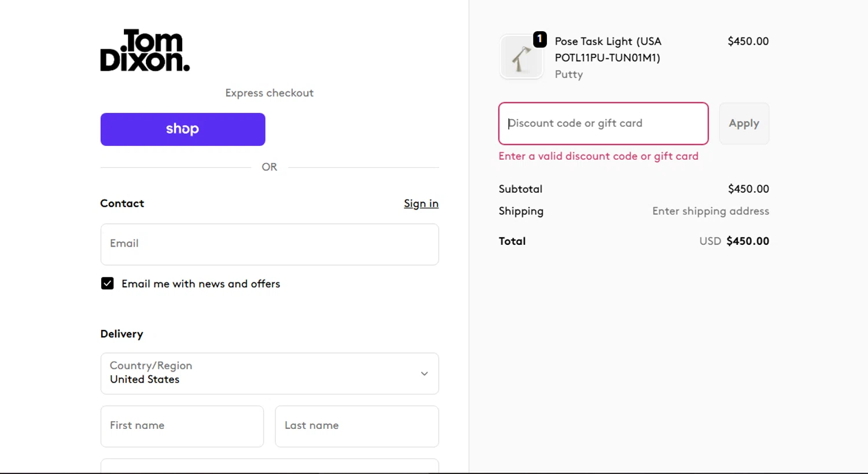The image size is (868, 474).
Task: Open the Country/Region dropdown
Action: [x=270, y=373]
